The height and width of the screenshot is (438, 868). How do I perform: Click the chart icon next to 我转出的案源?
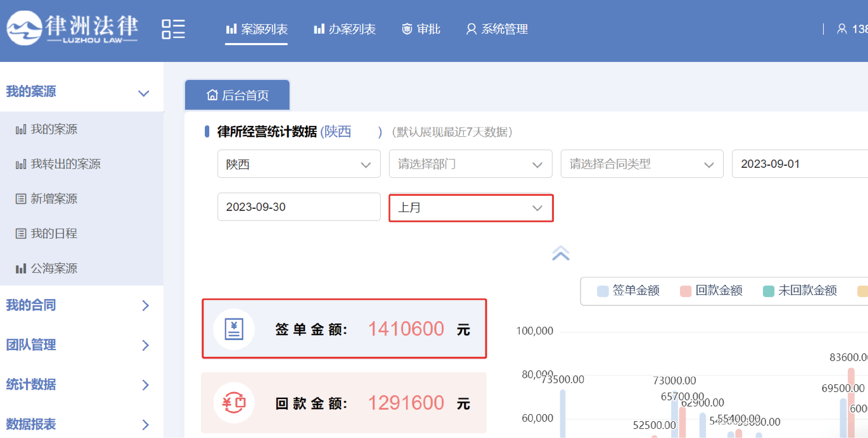pos(21,165)
